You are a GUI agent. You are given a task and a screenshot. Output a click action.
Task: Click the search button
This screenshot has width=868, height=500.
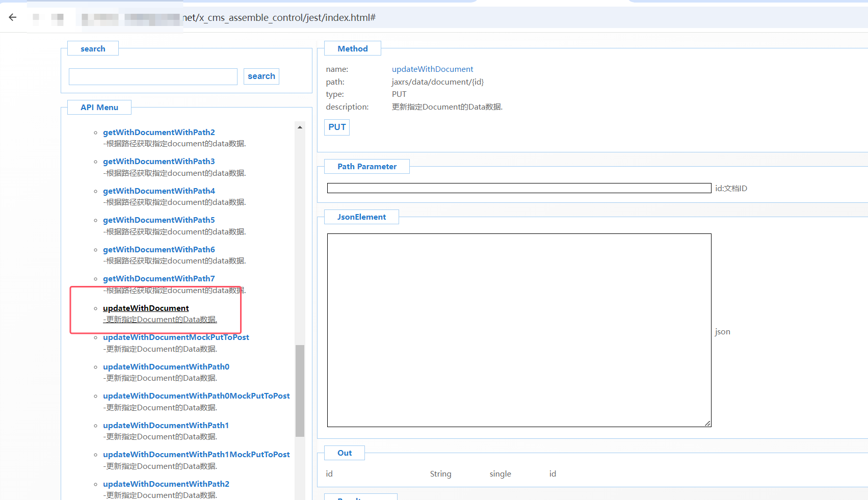click(x=261, y=76)
